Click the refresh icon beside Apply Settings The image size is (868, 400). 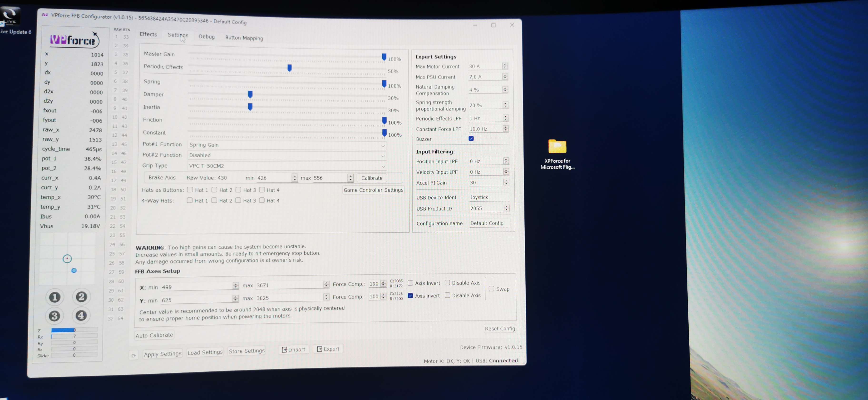click(134, 355)
